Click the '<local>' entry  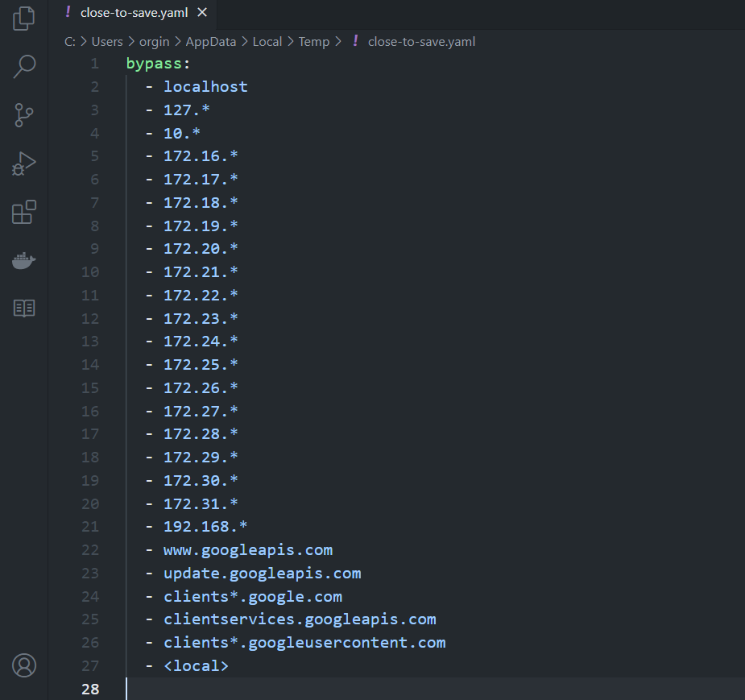pyautogui.click(x=196, y=666)
